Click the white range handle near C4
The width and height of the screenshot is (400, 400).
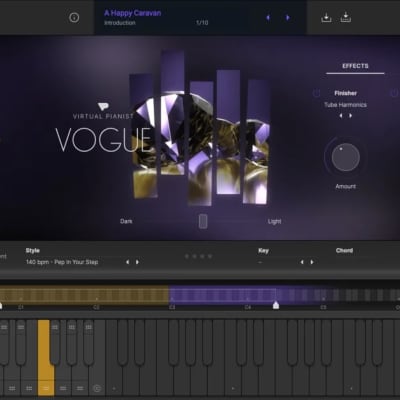pos(276,305)
